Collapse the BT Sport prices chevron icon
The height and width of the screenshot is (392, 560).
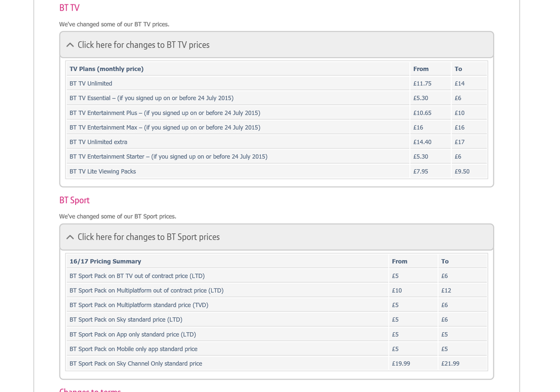point(70,237)
